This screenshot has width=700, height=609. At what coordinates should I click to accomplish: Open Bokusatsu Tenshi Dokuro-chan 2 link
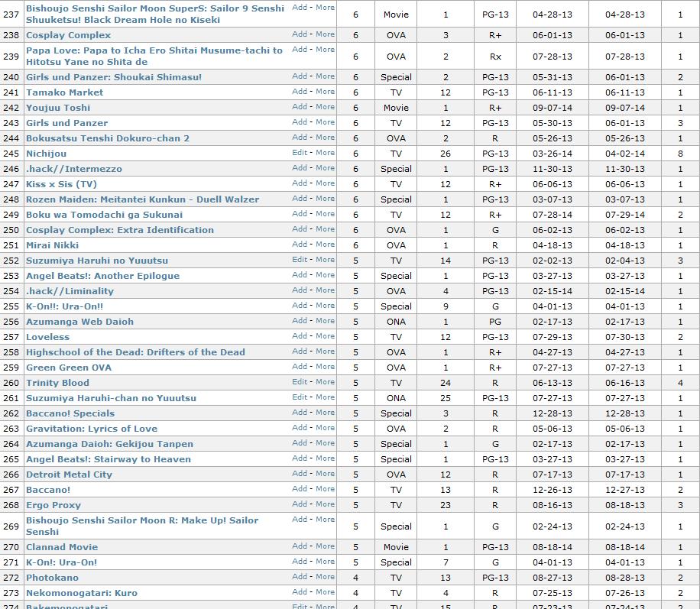point(108,138)
